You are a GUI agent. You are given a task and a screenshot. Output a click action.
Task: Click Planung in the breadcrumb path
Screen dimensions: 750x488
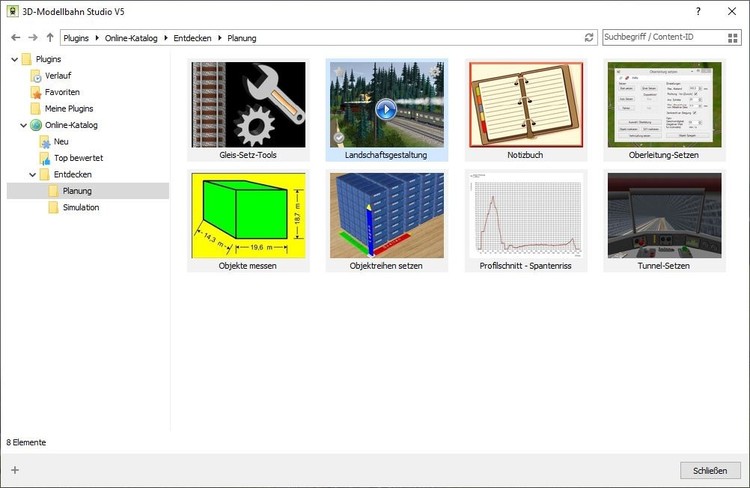(242, 38)
